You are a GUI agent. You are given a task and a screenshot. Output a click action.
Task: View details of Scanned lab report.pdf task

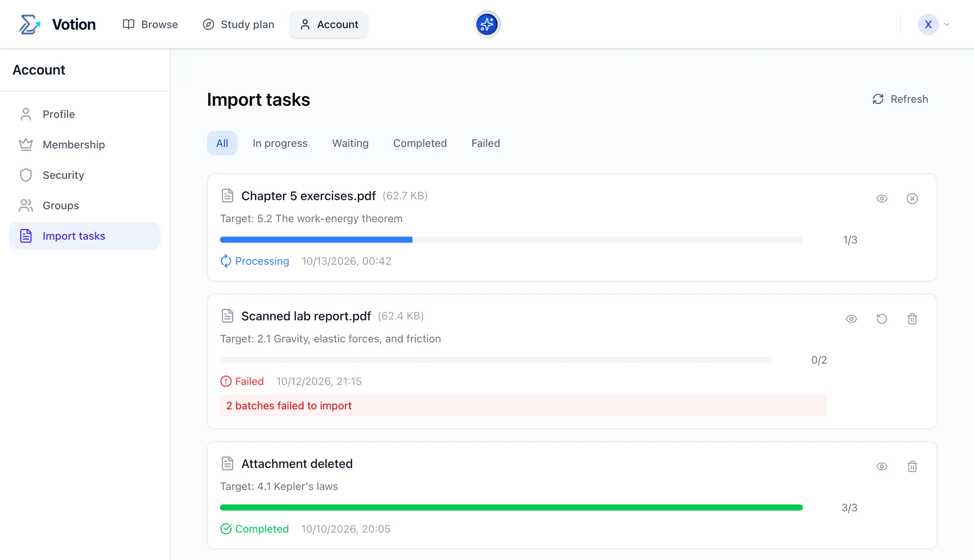coord(851,319)
